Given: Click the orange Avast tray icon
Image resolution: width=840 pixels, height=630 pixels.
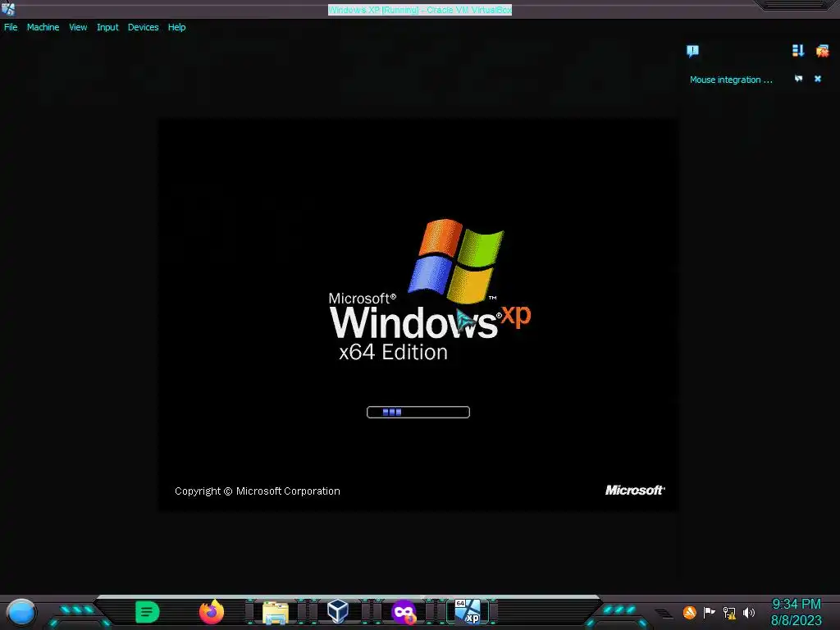Looking at the screenshot, I should pyautogui.click(x=689, y=612).
